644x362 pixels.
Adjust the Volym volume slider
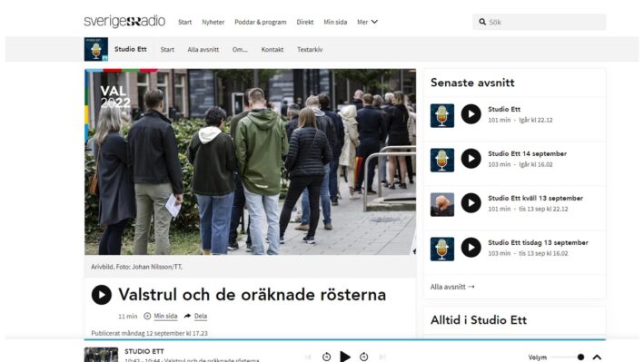click(x=567, y=357)
